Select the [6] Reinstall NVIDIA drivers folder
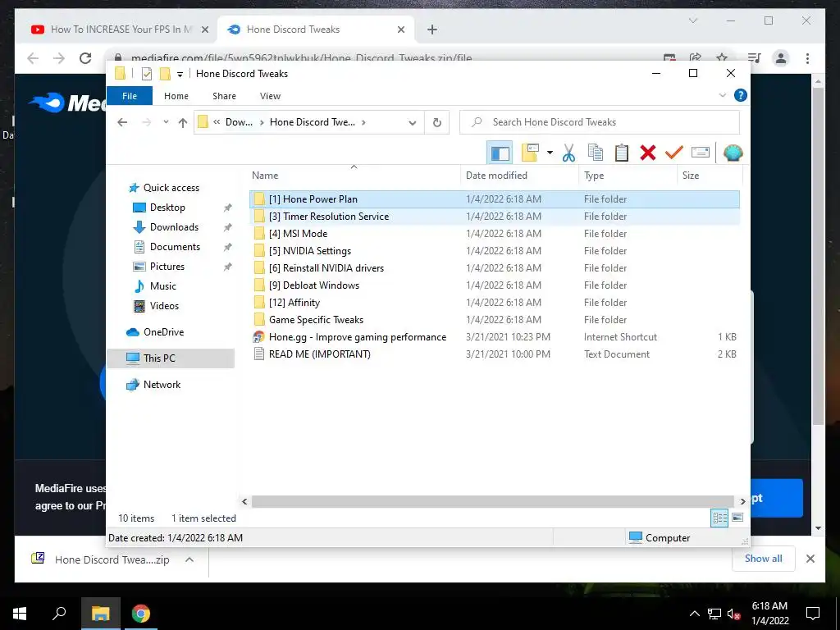This screenshot has width=840, height=630. [x=495, y=268]
